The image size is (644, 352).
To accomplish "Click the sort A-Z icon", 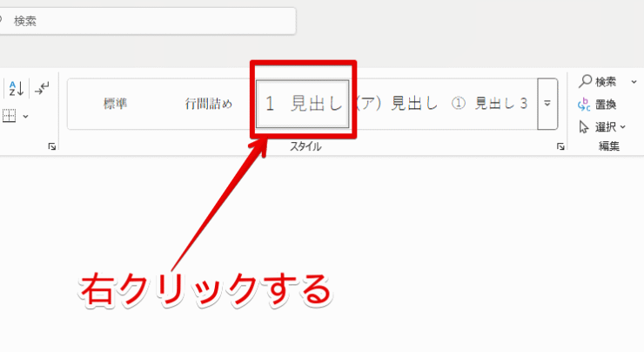I will click(16, 88).
